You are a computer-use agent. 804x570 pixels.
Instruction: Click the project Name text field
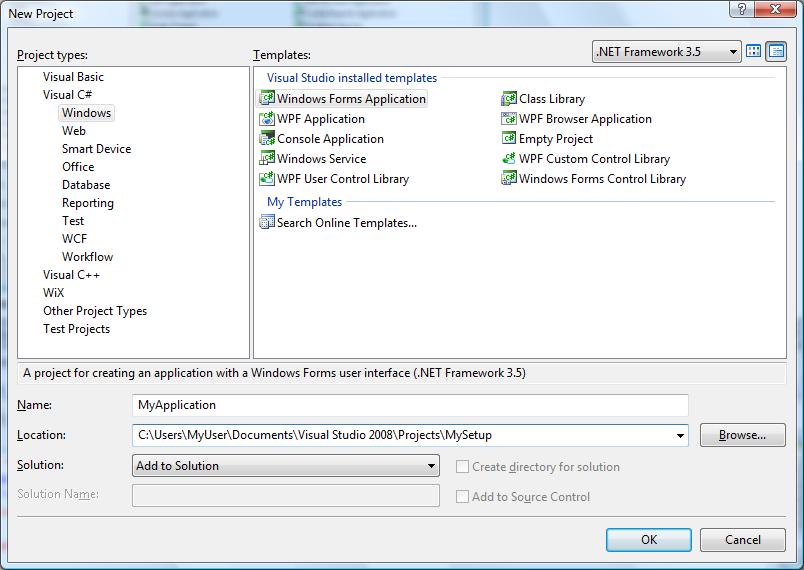point(410,405)
